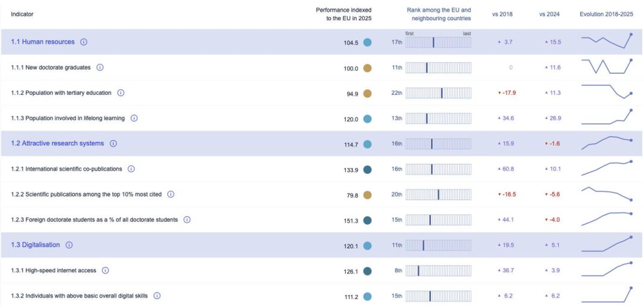Show info for Population involved in lifelong learning

(134, 118)
